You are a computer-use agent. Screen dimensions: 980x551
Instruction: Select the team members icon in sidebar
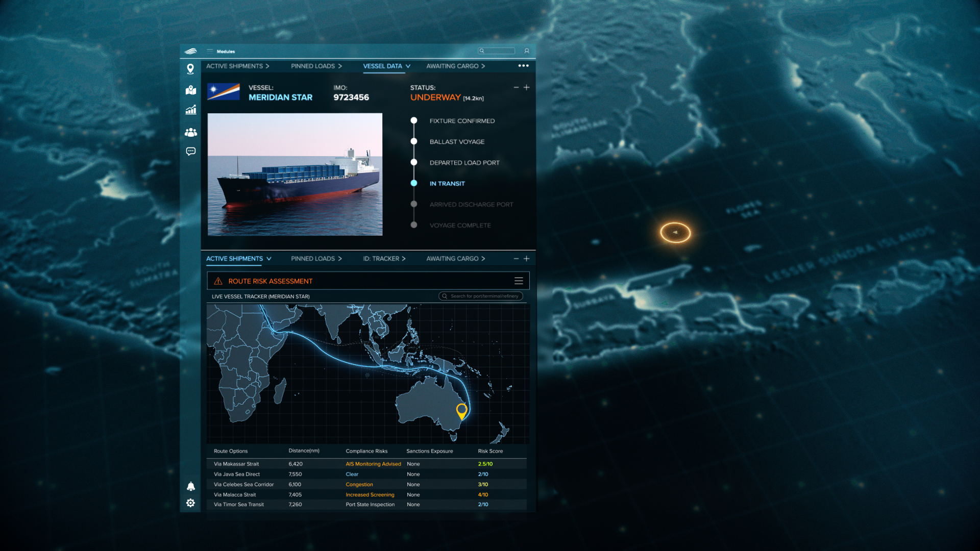click(x=190, y=132)
